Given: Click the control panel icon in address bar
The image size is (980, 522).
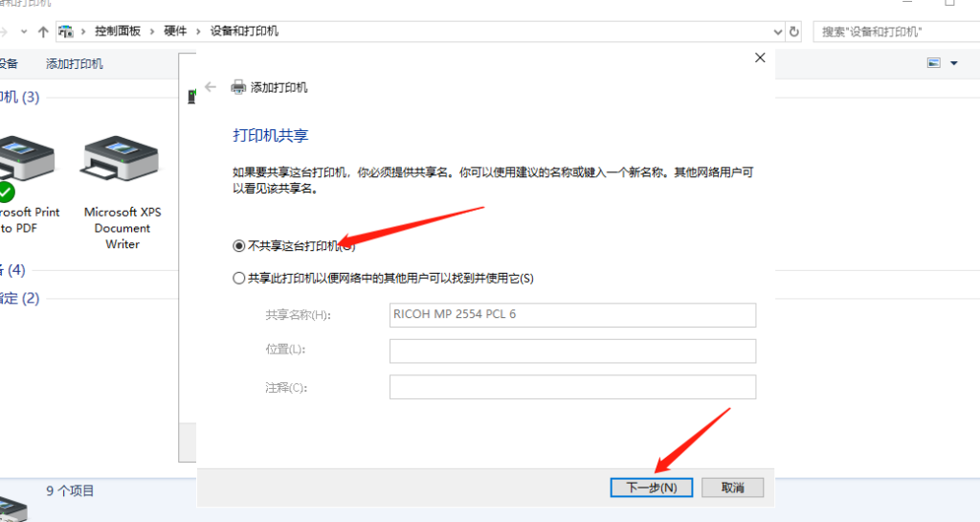Looking at the screenshot, I should [x=66, y=32].
